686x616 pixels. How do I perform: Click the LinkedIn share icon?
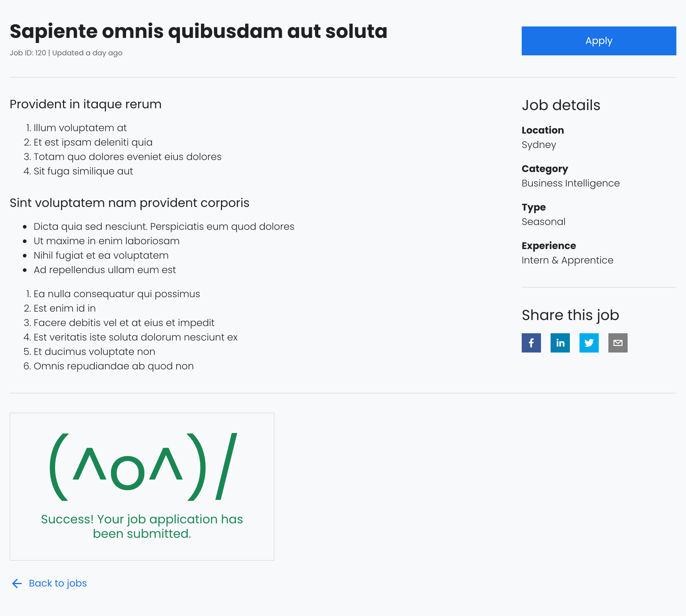[560, 343]
